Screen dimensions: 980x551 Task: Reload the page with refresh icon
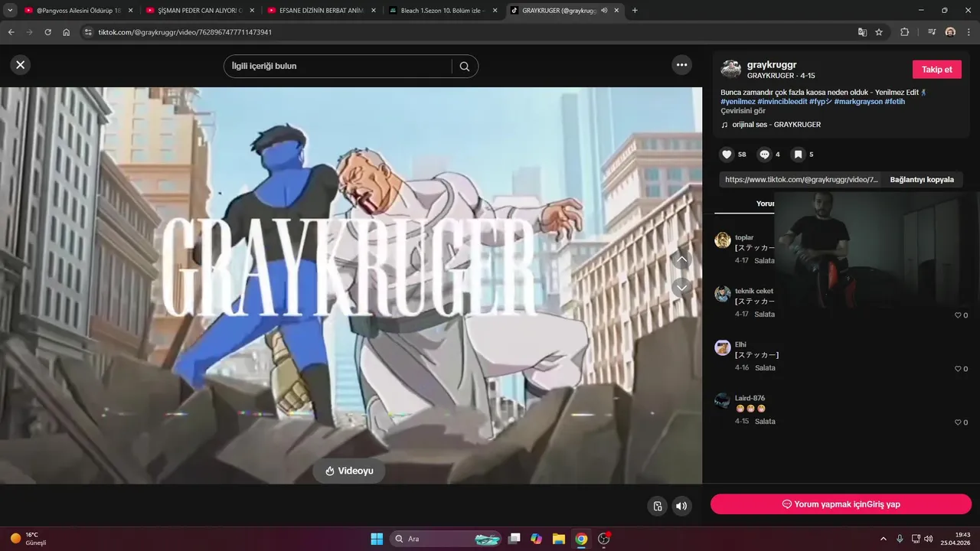[x=48, y=32]
